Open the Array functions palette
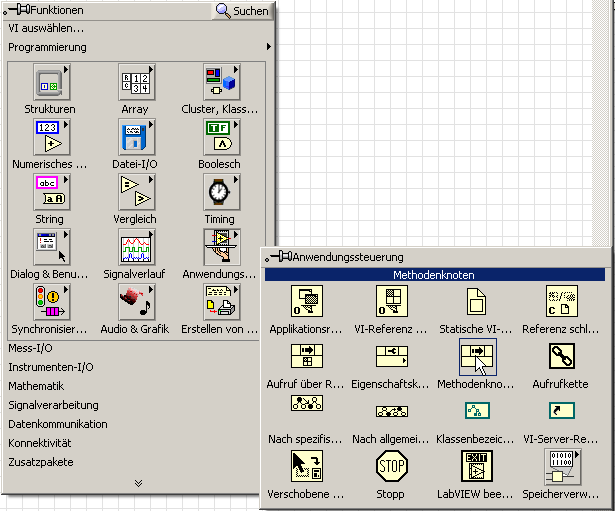 136,82
